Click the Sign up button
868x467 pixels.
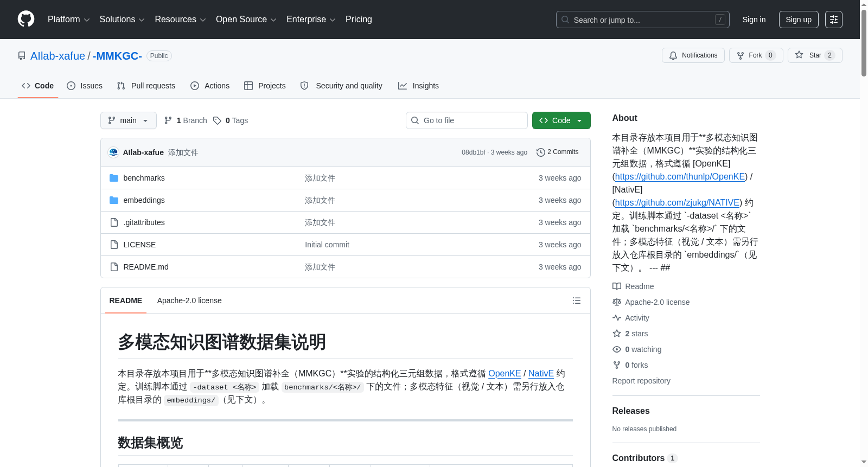pos(799,20)
